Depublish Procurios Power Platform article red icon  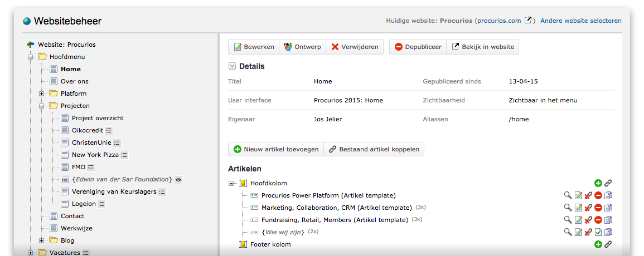click(x=598, y=195)
